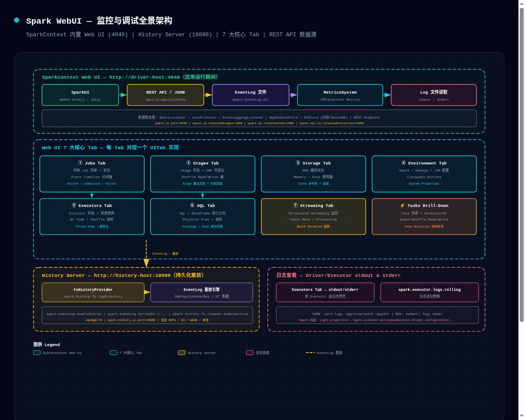Click the 日志查看 legend swatch
This screenshot has height=420, width=525.
(x=250, y=353)
